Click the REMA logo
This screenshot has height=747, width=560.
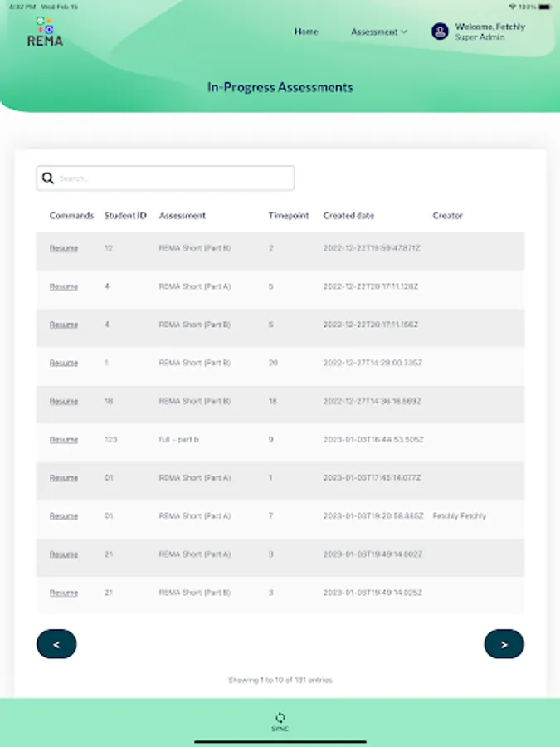pos(45,32)
